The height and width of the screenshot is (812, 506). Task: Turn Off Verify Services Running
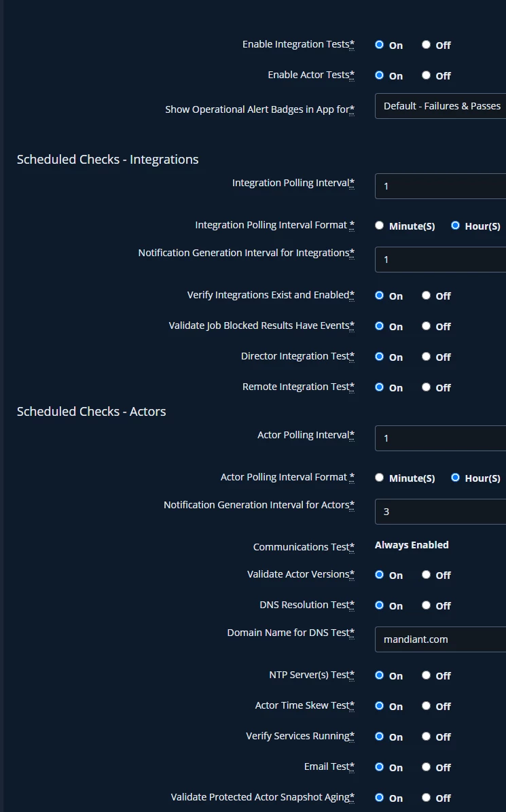coord(426,737)
